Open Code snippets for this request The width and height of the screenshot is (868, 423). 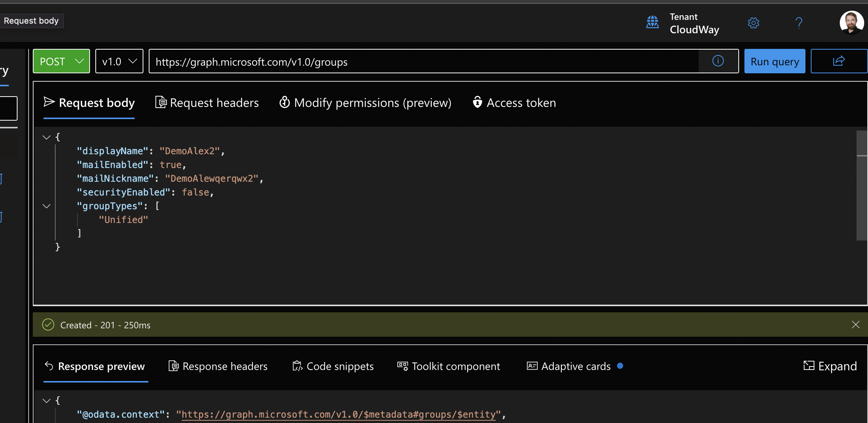coord(333,366)
